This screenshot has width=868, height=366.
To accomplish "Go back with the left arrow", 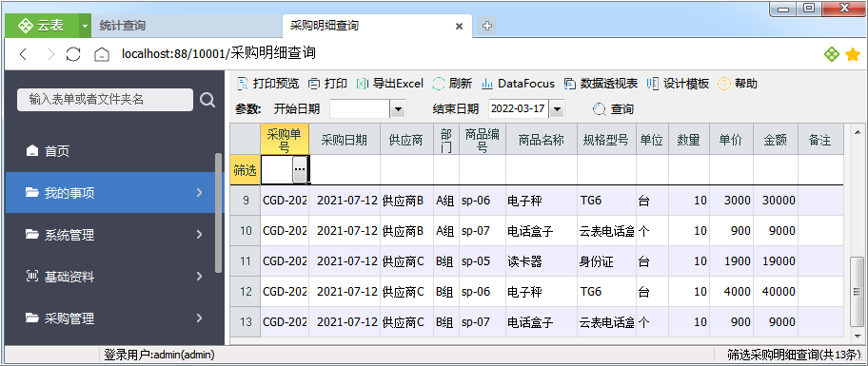I will tap(23, 54).
